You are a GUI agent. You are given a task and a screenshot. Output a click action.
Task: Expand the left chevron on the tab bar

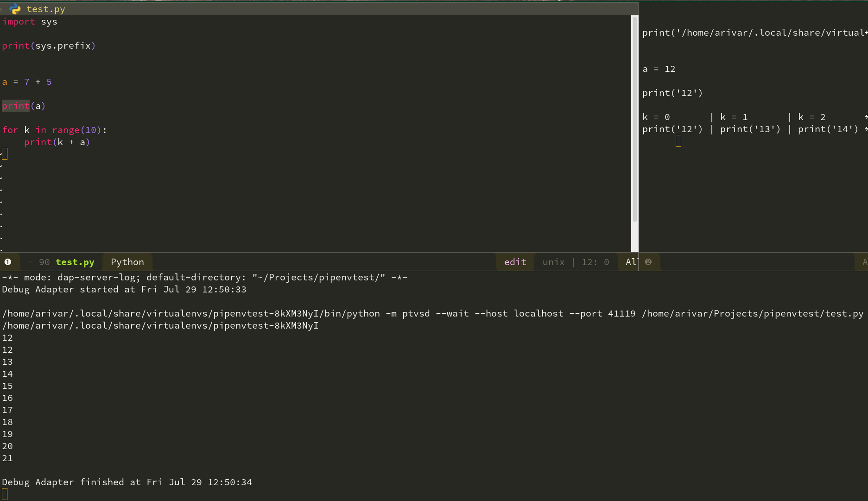point(2,8)
